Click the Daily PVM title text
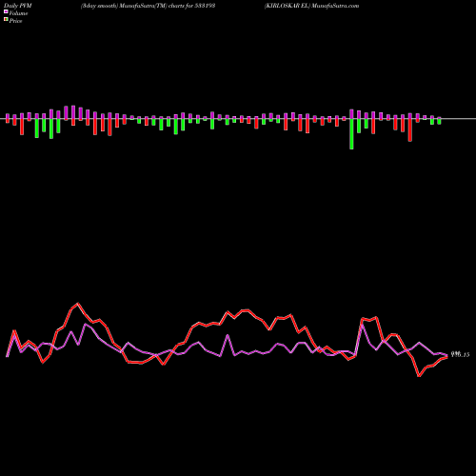This screenshot has height=476, width=476. (18, 6)
